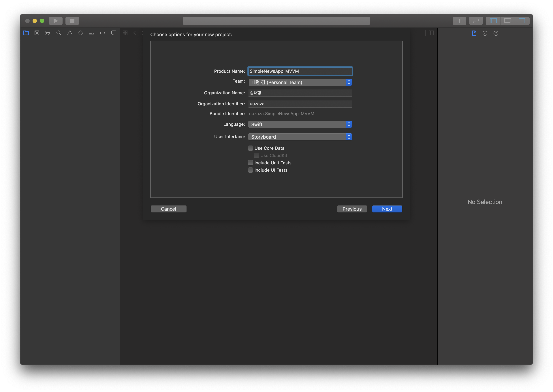Screen dimensions: 553x392
Task: Show the History inspector clock icon
Action: [485, 33]
